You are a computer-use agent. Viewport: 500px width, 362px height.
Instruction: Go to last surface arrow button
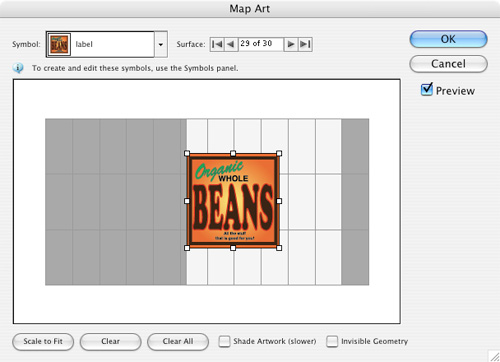pyautogui.click(x=305, y=44)
